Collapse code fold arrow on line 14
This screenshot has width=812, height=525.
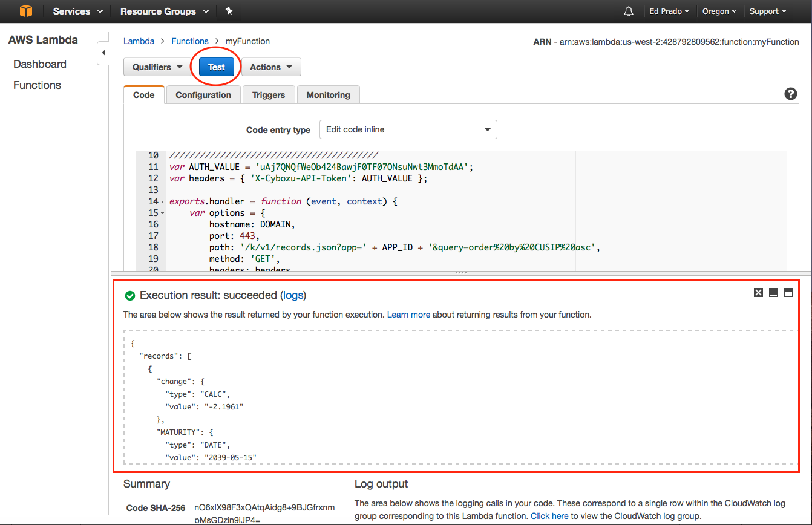coord(163,201)
